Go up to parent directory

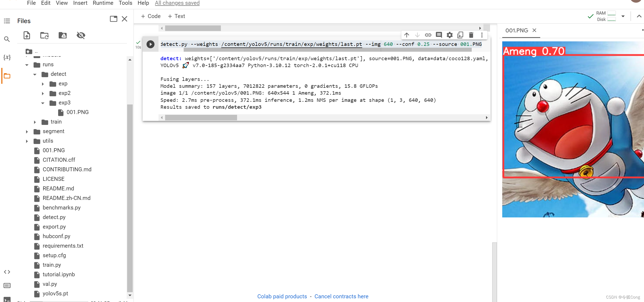pyautogui.click(x=29, y=51)
